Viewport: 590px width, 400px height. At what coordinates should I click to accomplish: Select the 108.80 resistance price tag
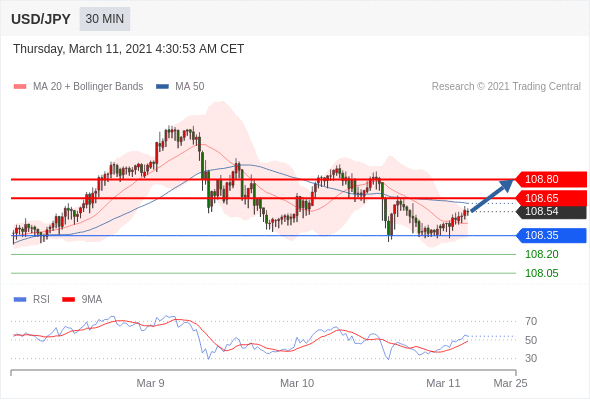[550, 179]
